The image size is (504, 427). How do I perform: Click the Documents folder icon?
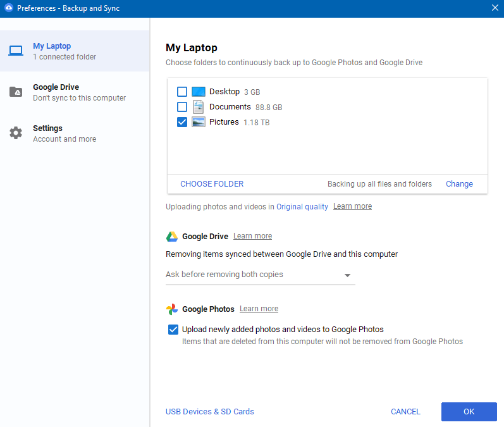[x=199, y=107]
